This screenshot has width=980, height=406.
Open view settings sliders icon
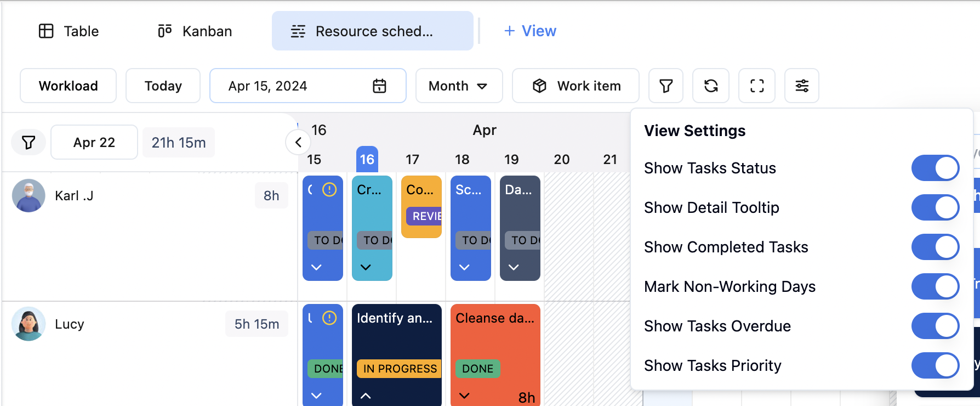[x=801, y=86]
